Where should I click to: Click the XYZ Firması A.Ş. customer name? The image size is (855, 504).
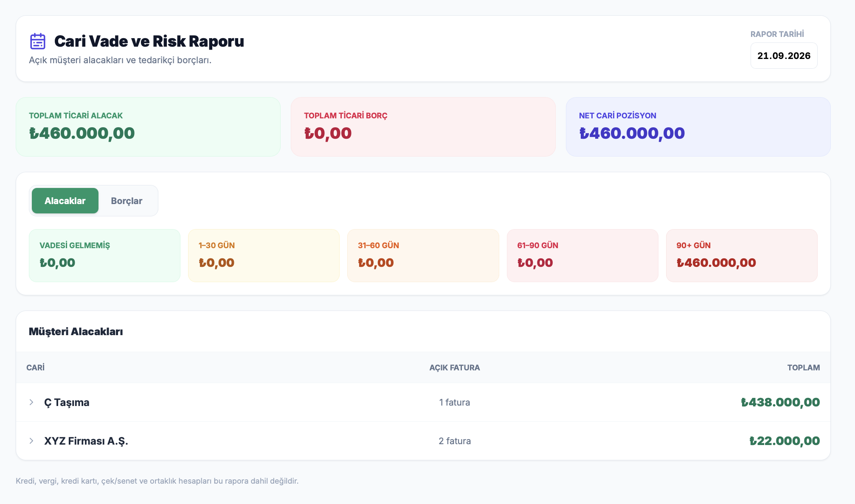[x=86, y=441]
